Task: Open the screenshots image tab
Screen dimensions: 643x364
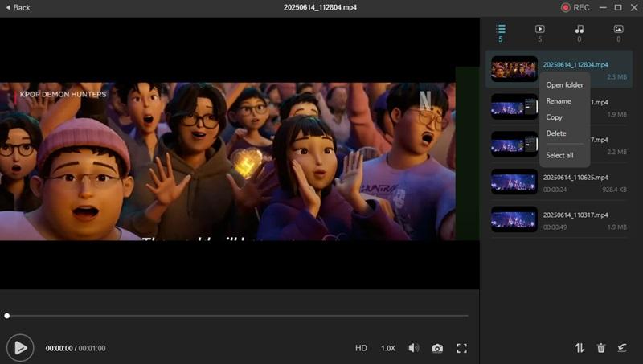Action: [618, 32]
